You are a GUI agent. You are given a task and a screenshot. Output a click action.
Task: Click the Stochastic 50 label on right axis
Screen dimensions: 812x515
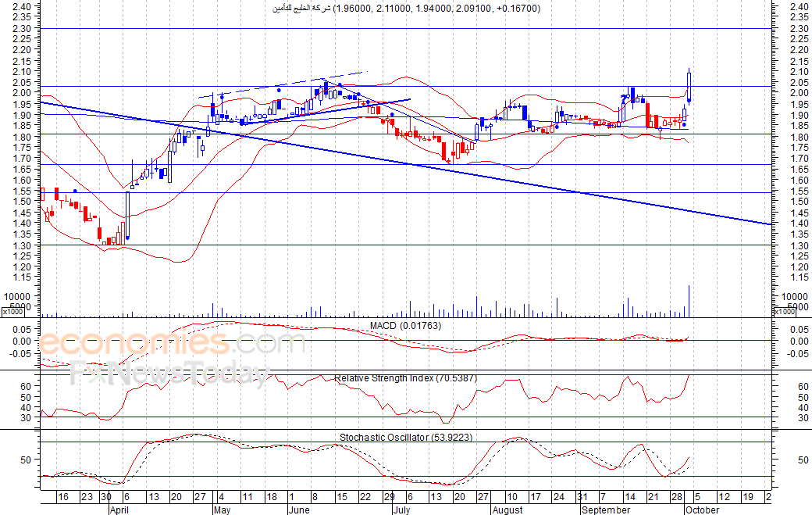[803, 460]
